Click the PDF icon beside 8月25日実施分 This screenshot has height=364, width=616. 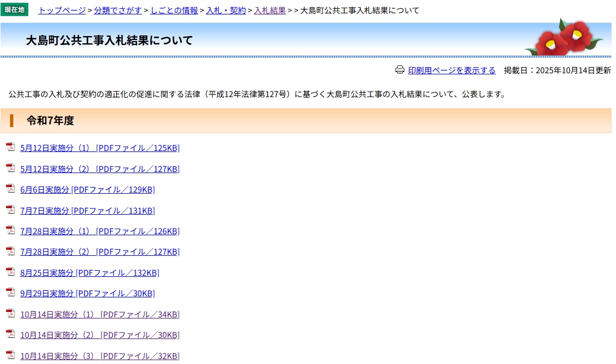coord(11,272)
